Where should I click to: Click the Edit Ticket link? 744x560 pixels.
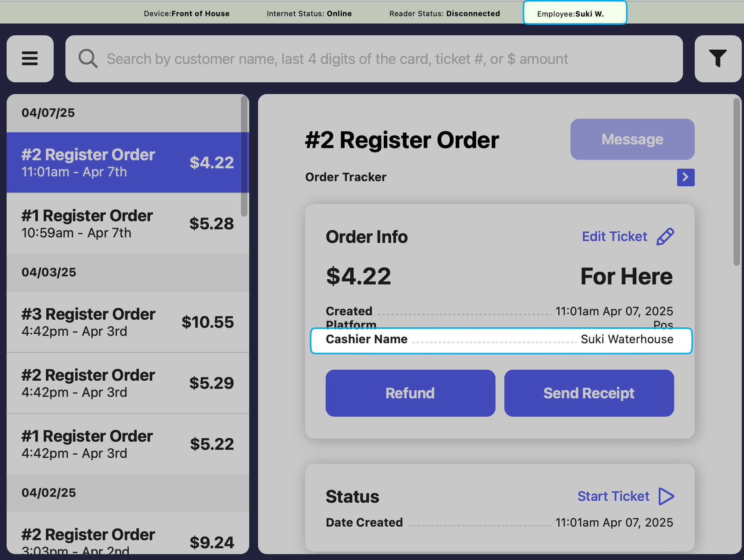pyautogui.click(x=614, y=237)
